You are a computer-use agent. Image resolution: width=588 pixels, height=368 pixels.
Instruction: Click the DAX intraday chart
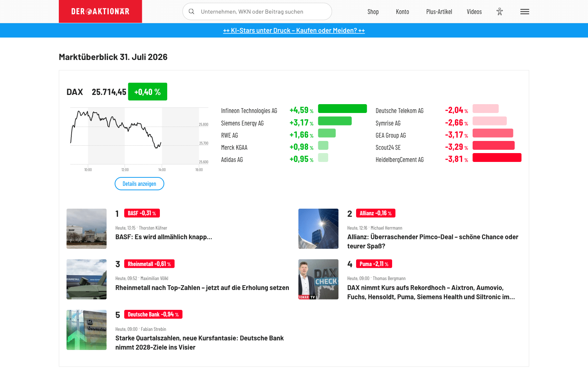click(x=139, y=139)
